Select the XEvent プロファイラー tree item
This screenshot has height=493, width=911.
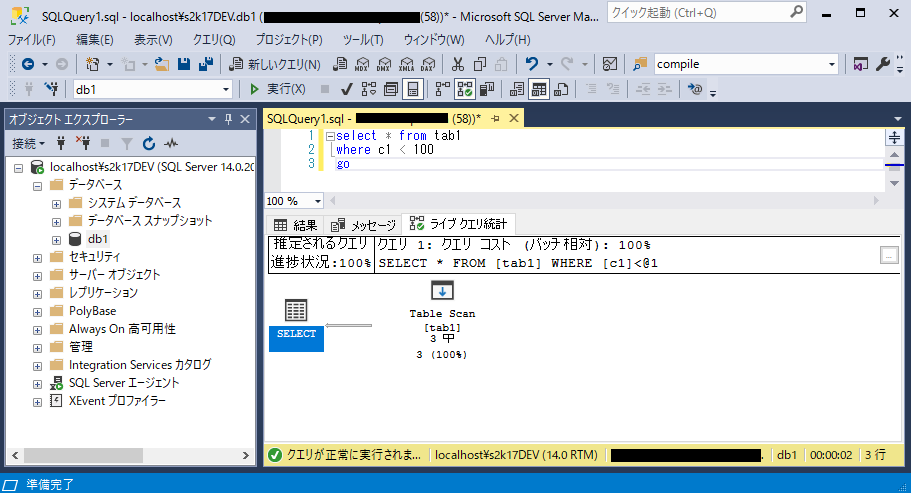click(x=117, y=401)
